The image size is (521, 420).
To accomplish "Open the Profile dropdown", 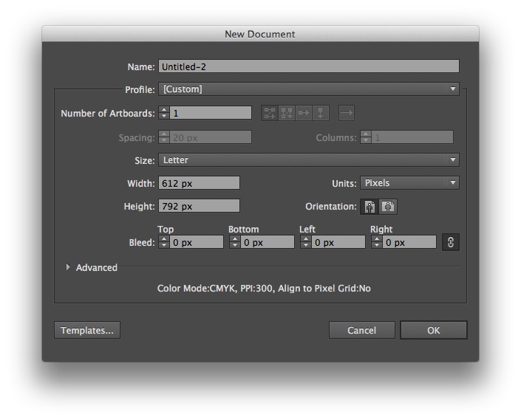I will 309,89.
